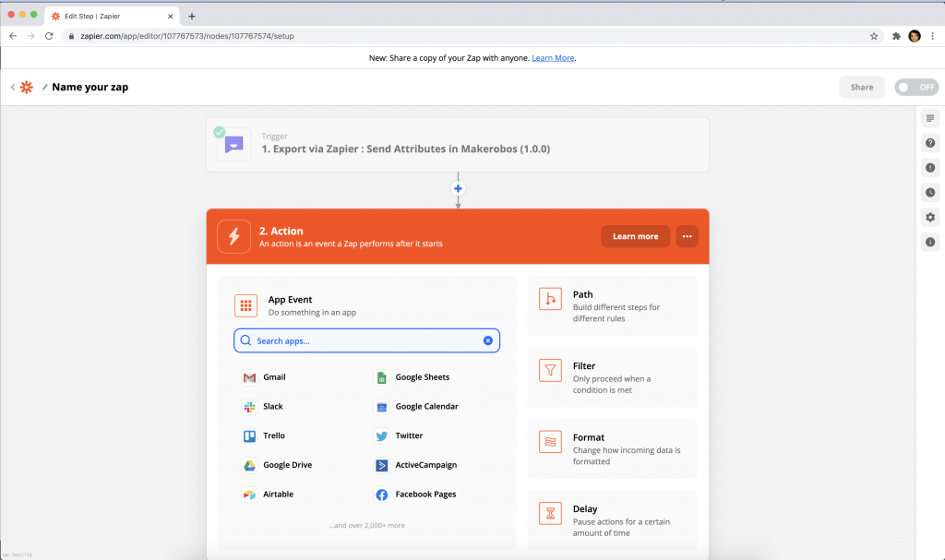Open the zap settings gear panel
This screenshot has height=560, width=945.
[x=930, y=217]
